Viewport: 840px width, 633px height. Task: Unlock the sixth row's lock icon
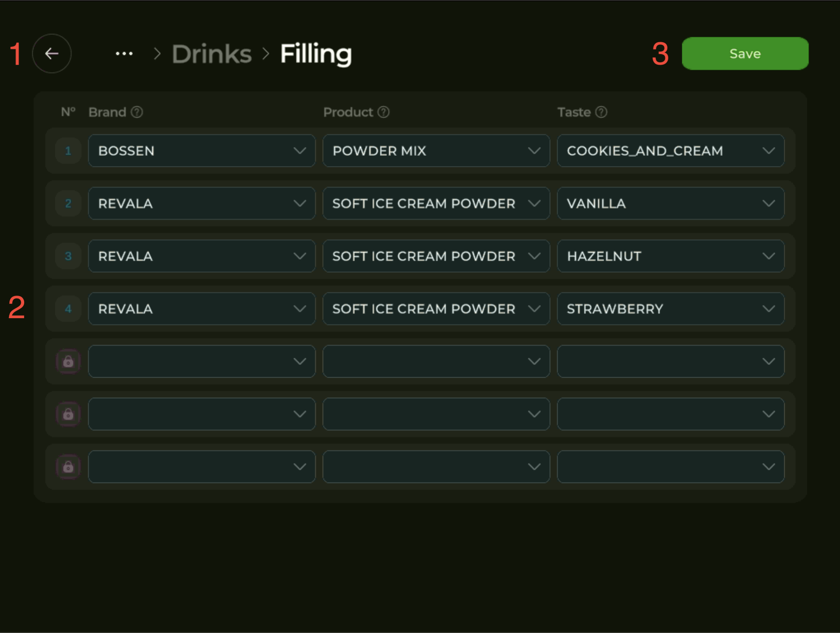tap(68, 414)
